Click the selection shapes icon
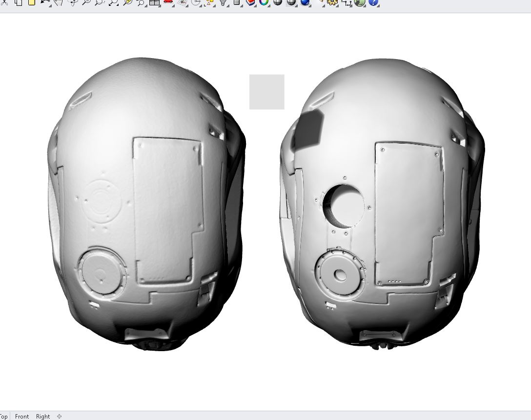 click(x=210, y=2)
